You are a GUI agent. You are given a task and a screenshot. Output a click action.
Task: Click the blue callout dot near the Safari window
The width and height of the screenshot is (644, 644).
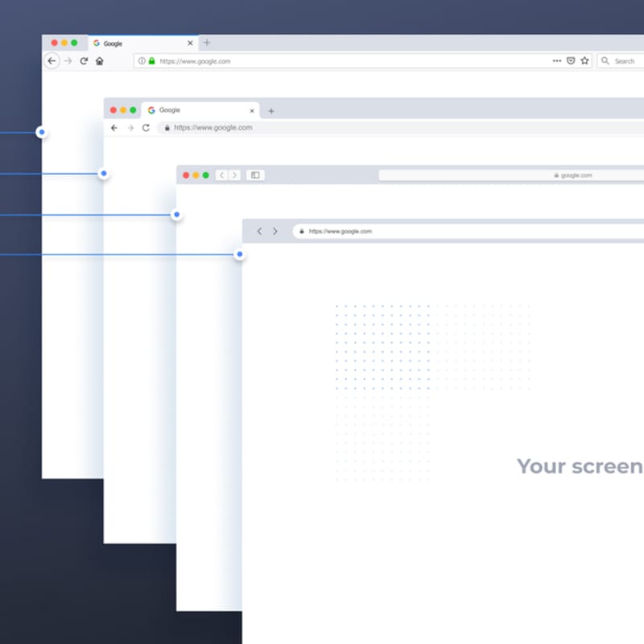[x=175, y=214]
